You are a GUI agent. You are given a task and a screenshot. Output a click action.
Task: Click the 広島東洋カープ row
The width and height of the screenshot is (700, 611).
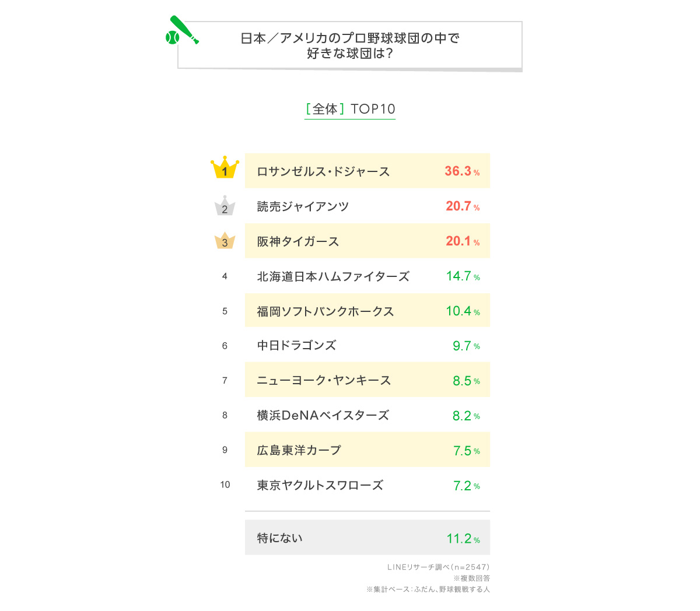(367, 450)
